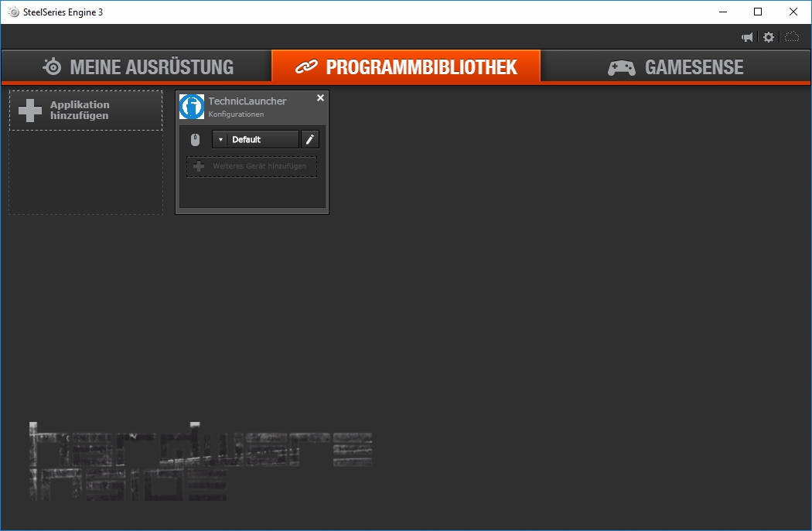
Task: Remove TechnicLauncher with its X button
Action: pyautogui.click(x=320, y=98)
